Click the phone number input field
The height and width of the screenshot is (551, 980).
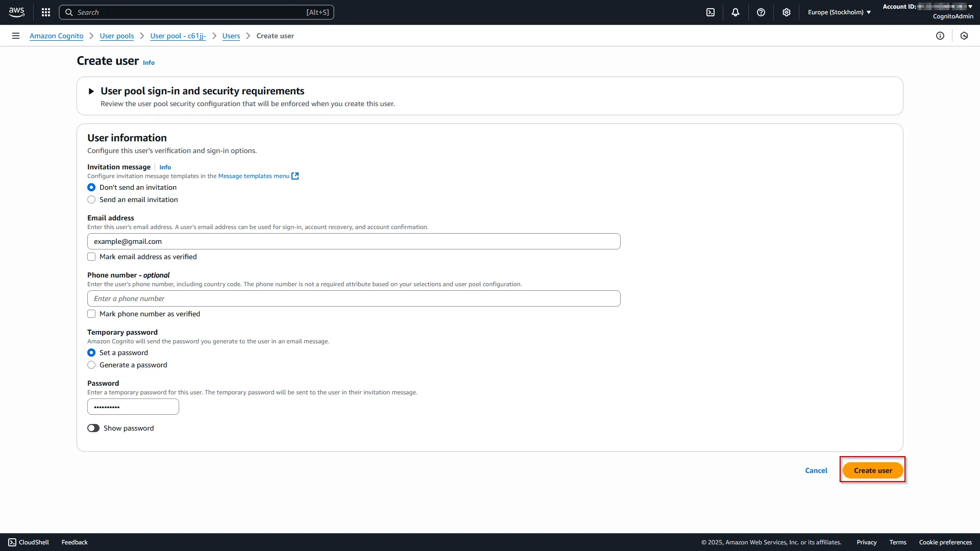click(x=354, y=298)
